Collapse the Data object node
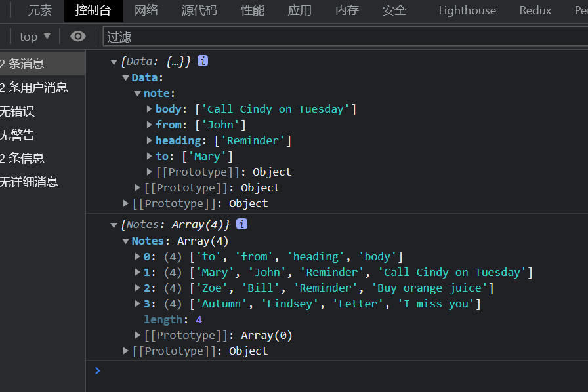This screenshot has height=392, width=588. click(x=126, y=78)
